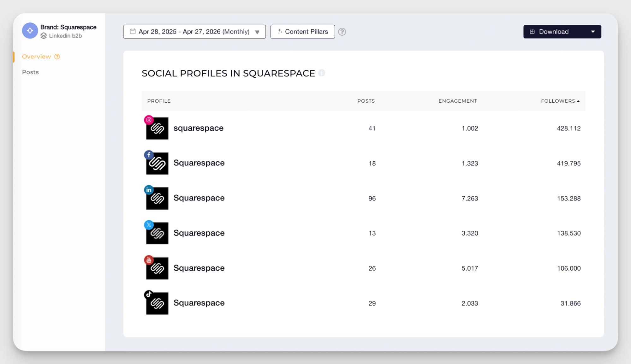Click the calendar icon in the date range selector
631x364 pixels.
point(133,32)
